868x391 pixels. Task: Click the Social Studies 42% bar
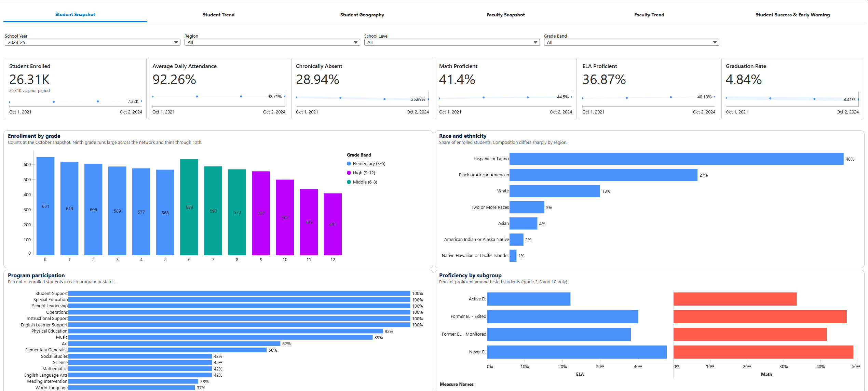click(140, 356)
